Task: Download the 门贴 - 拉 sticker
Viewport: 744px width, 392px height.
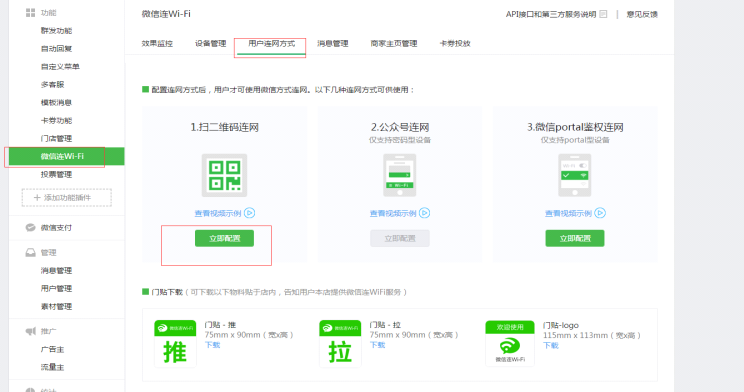Action: tap(378, 345)
